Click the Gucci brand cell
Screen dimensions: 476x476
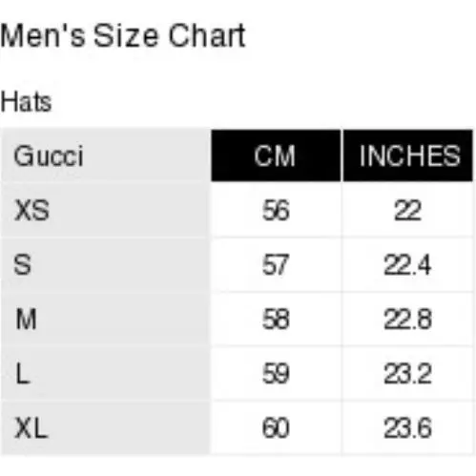105,155
